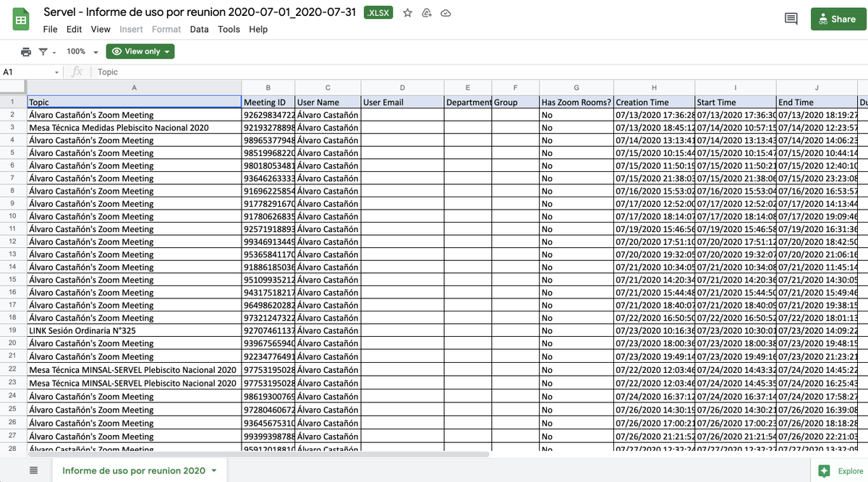Click the A1 name box field
Viewport: 868px width, 482px height.
[27, 72]
